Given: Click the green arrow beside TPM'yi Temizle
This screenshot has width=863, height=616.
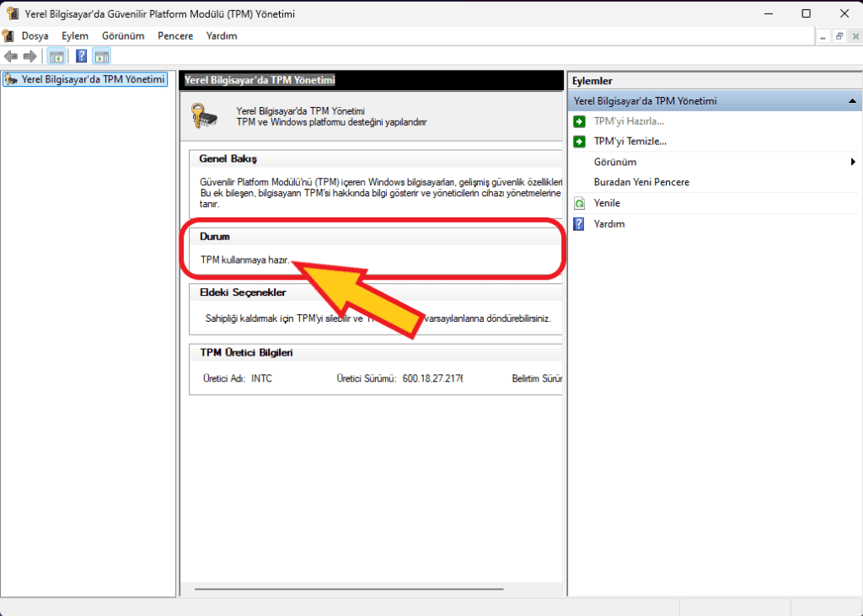Looking at the screenshot, I should tap(579, 142).
